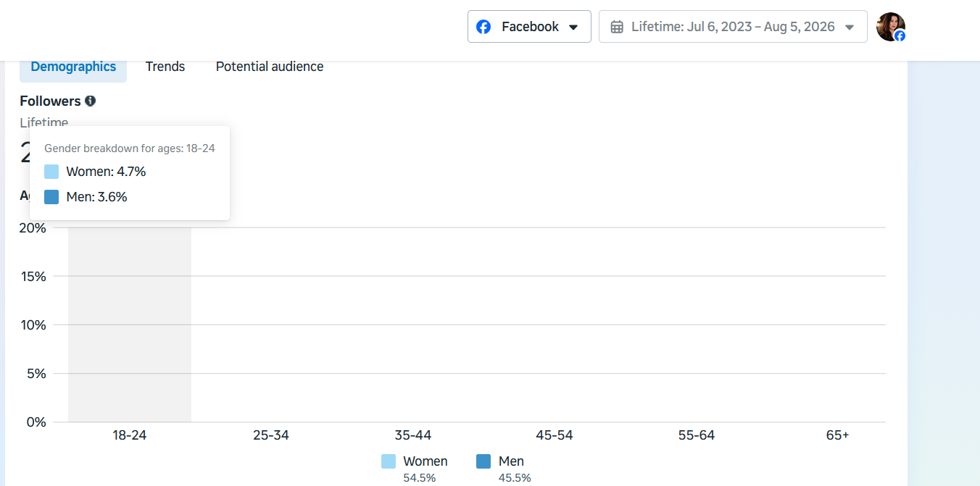Image resolution: width=980 pixels, height=486 pixels.
Task: Click the Women swatch in the tooltip
Action: (51, 172)
